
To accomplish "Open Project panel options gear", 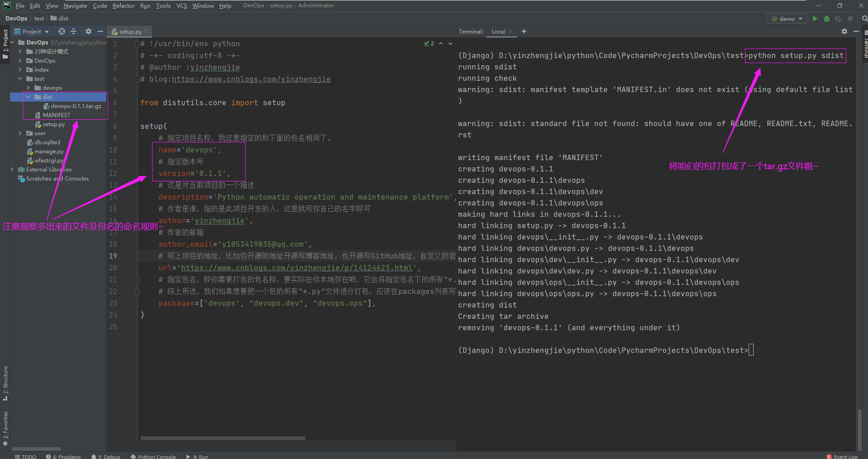I will 88,31.
